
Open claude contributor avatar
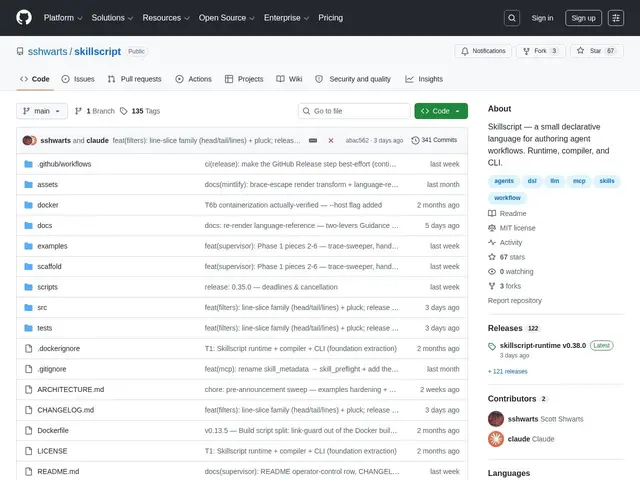click(496, 439)
